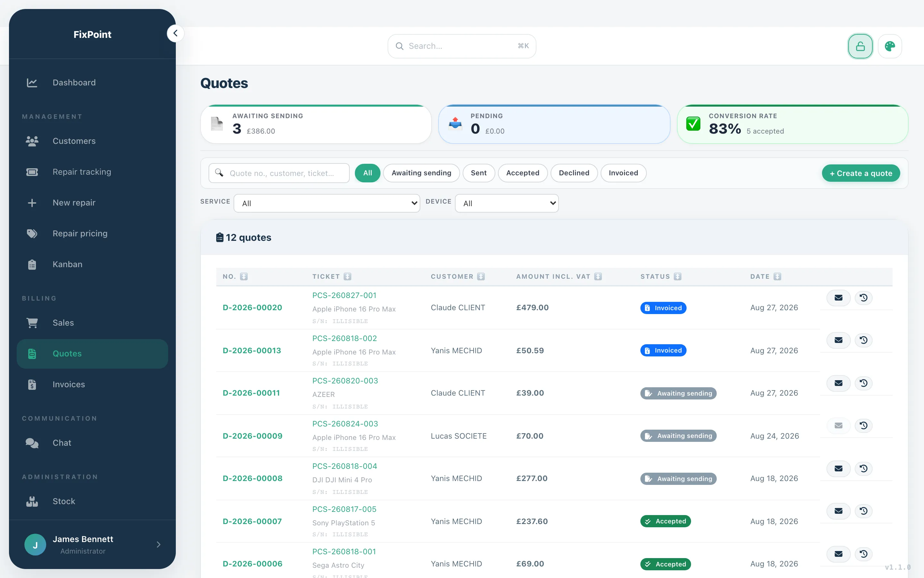Expand the James Bennett user menu chevron
This screenshot has height=578, width=924.
(159, 545)
